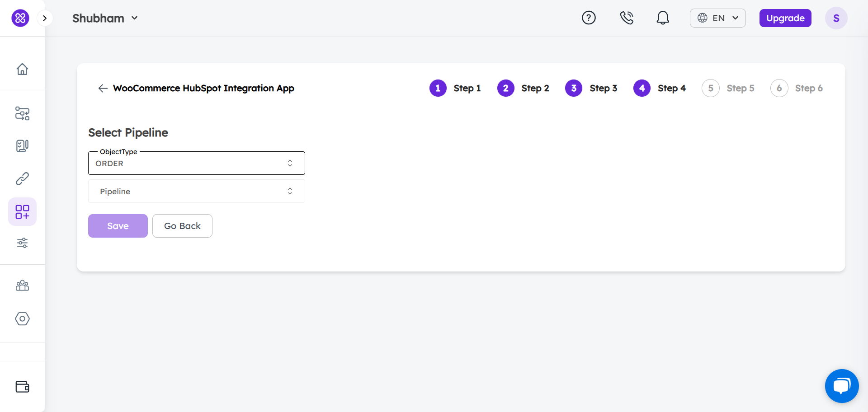Expand the sidebar with the chevron arrow

[x=44, y=18]
